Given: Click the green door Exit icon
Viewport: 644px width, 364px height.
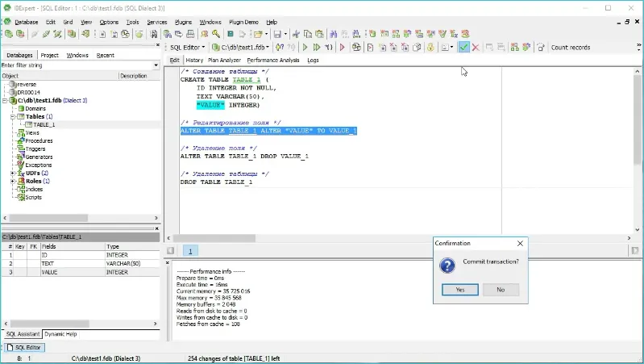Looking at the screenshot, I should [x=85, y=34].
